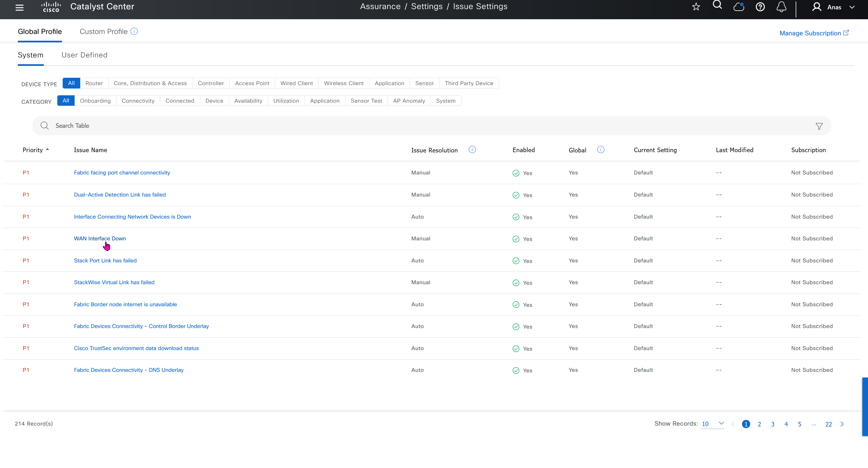Viewport: 868px width, 468px height.
Task: Click the favorites star icon
Action: [696, 7]
